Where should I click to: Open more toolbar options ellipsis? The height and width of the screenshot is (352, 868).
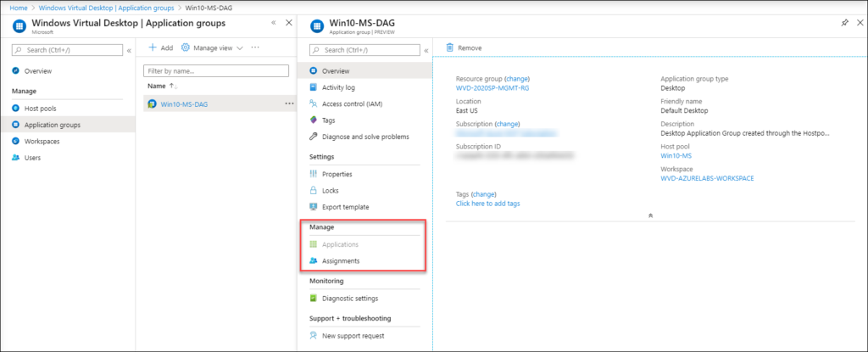[x=255, y=47]
